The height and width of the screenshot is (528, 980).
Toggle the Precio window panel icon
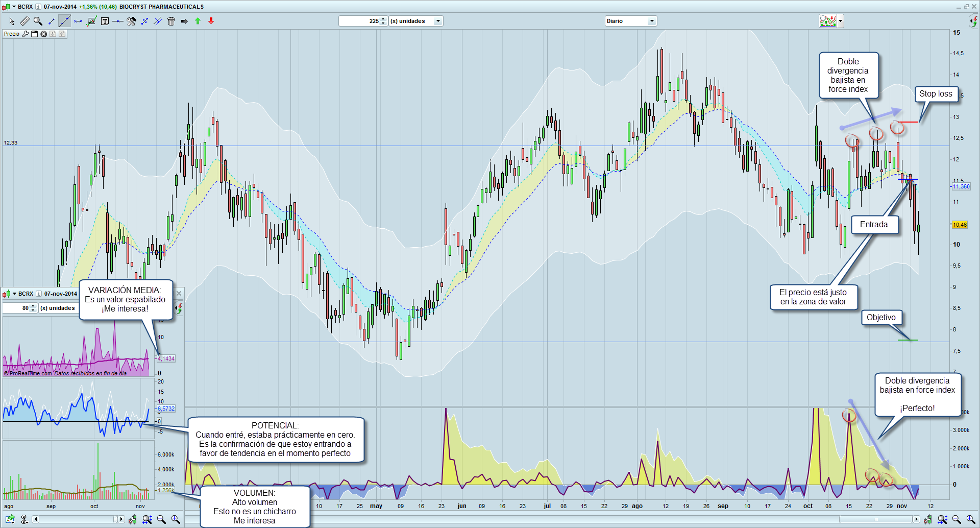click(x=34, y=34)
